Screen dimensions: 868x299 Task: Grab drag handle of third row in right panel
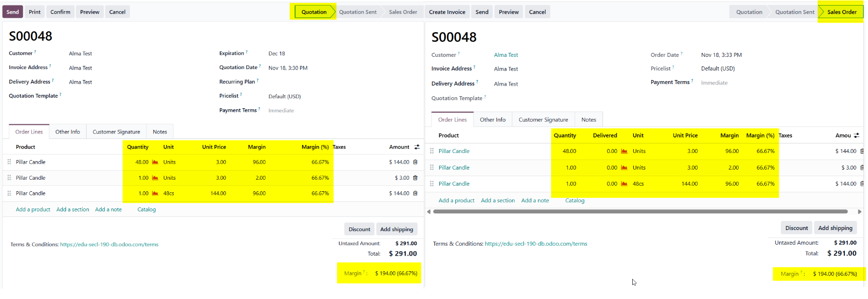pos(432,184)
